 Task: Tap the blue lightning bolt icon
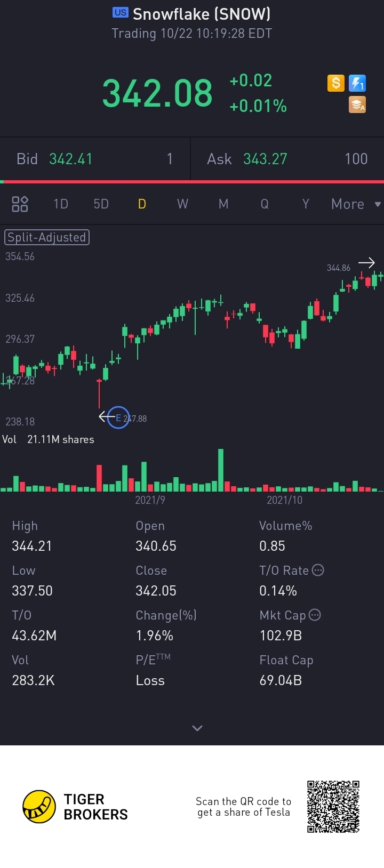(357, 83)
